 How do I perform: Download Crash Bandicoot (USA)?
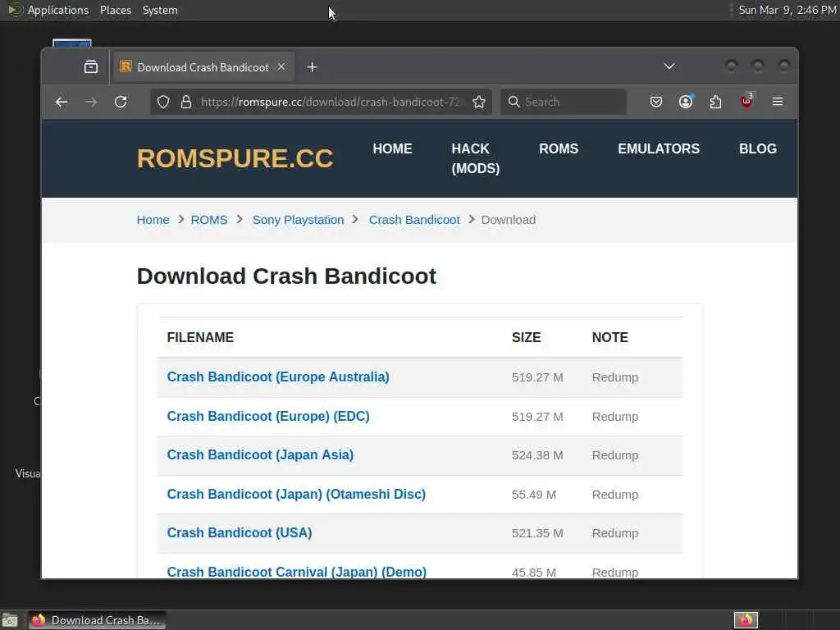(240, 533)
